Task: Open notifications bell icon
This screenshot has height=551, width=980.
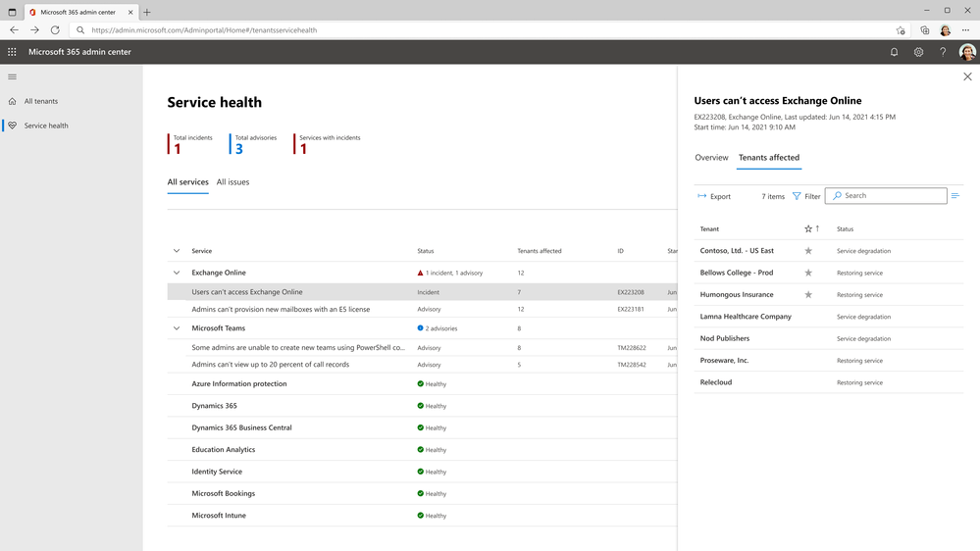Action: (x=894, y=53)
